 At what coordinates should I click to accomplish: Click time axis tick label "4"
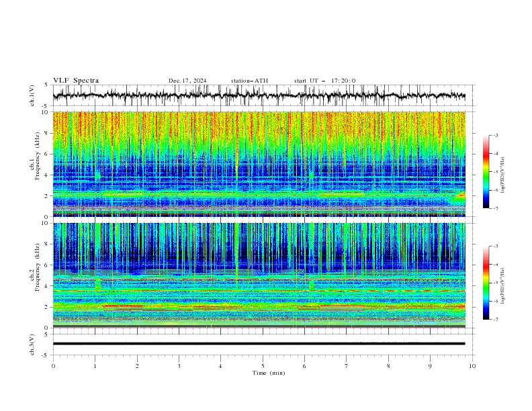pyautogui.click(x=221, y=366)
